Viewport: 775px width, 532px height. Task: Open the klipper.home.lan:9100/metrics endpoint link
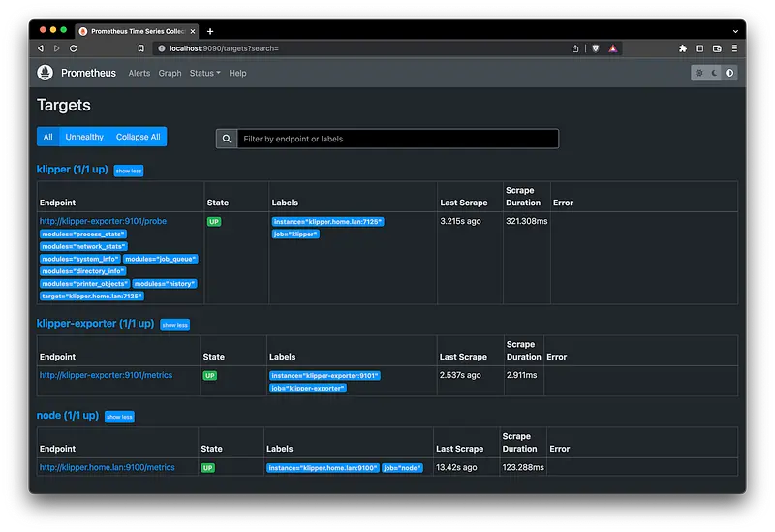(x=108, y=467)
